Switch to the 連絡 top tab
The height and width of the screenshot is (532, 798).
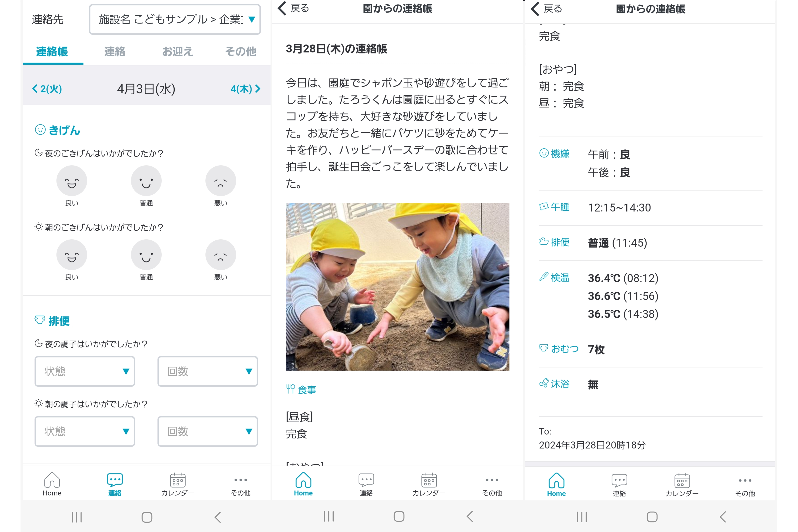pyautogui.click(x=115, y=52)
